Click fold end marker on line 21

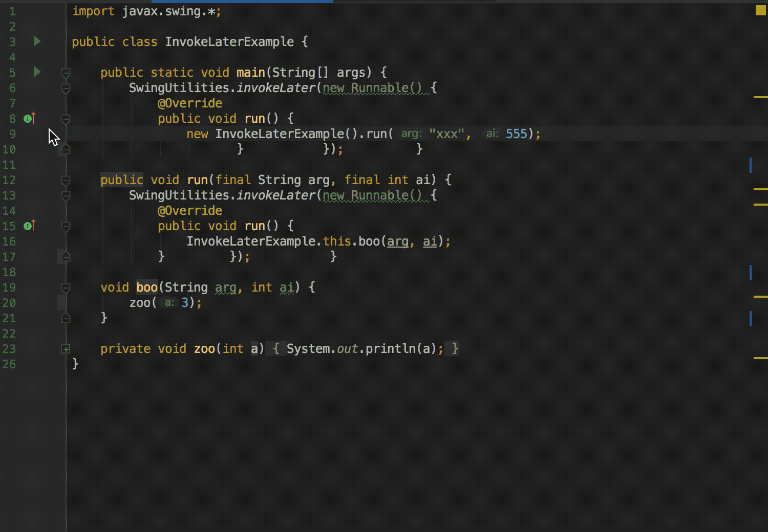[x=66, y=318]
